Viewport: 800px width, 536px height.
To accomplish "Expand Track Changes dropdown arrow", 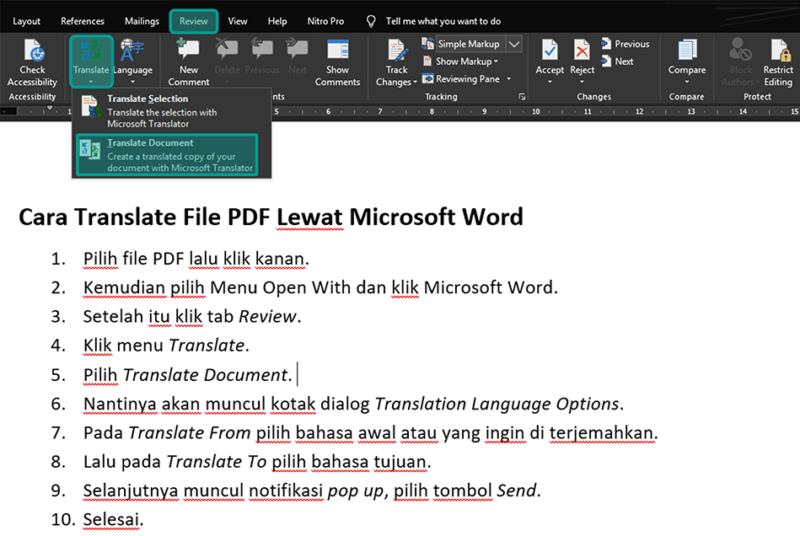I will [414, 82].
